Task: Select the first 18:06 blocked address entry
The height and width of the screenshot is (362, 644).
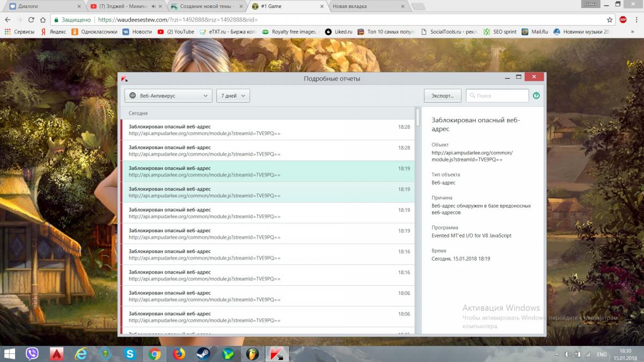Action: click(268, 296)
